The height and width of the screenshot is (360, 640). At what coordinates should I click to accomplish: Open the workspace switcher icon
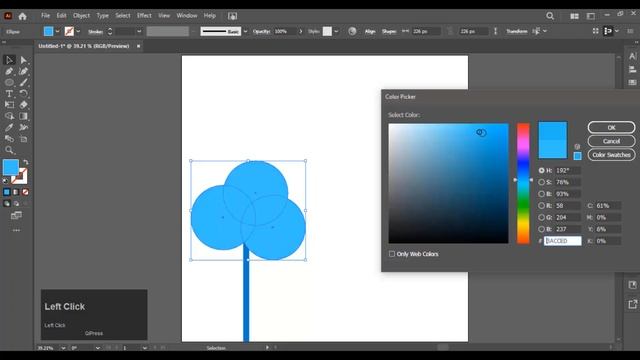pos(591,16)
